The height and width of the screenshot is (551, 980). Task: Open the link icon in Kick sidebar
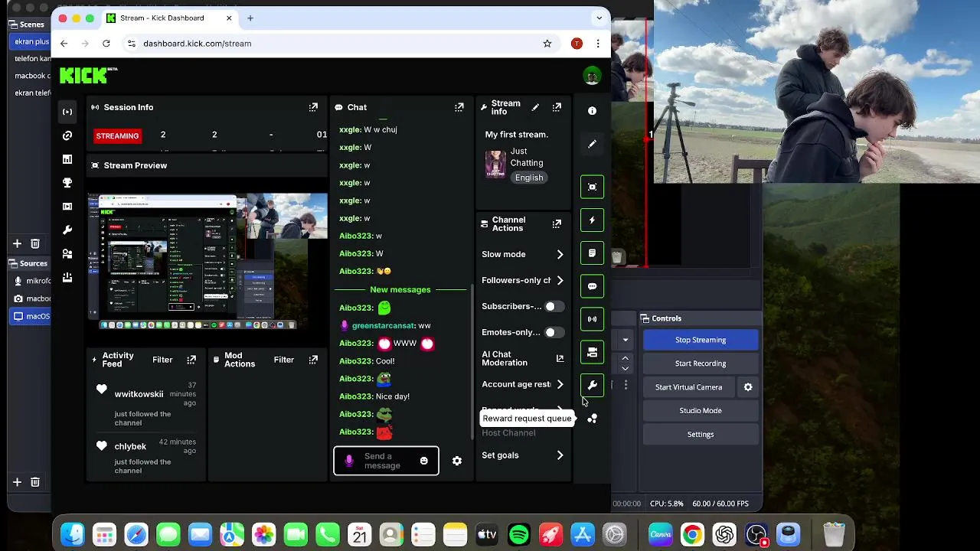pos(67,135)
